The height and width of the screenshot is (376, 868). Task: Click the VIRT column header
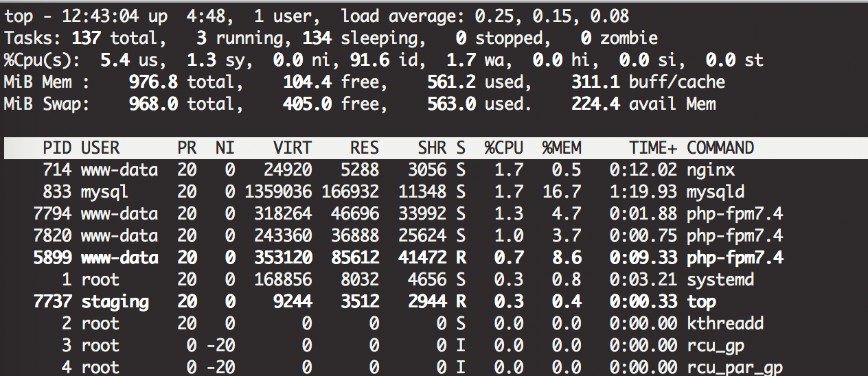pos(293,148)
